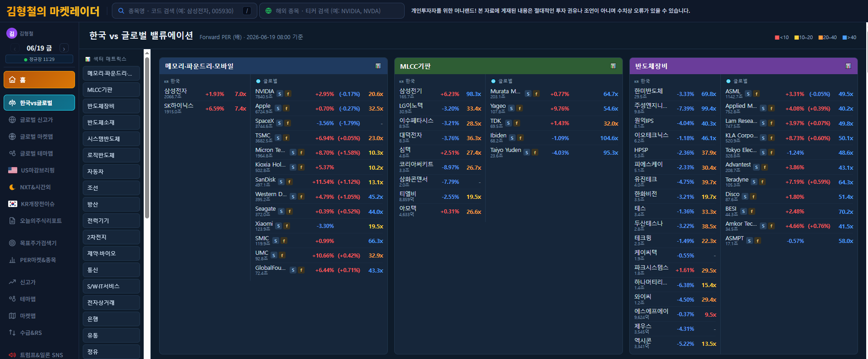Jump to 조선 sector
The height and width of the screenshot is (359, 868).
111,188
